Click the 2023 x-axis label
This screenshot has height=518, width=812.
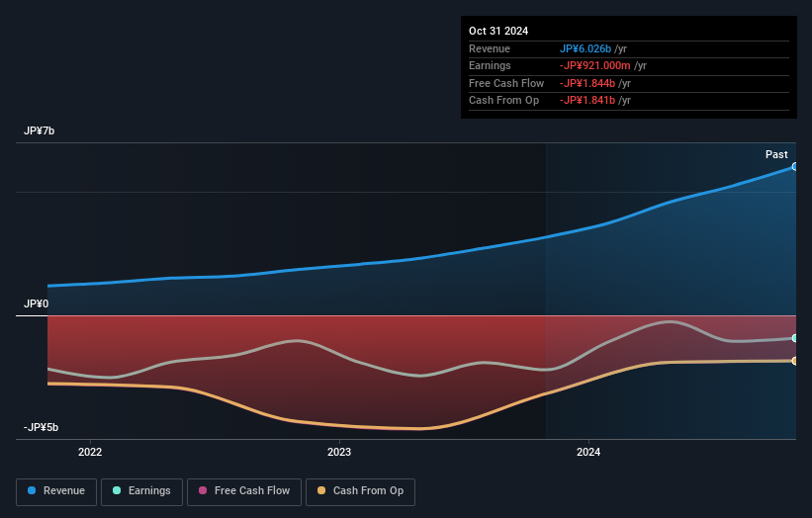pyautogui.click(x=339, y=453)
